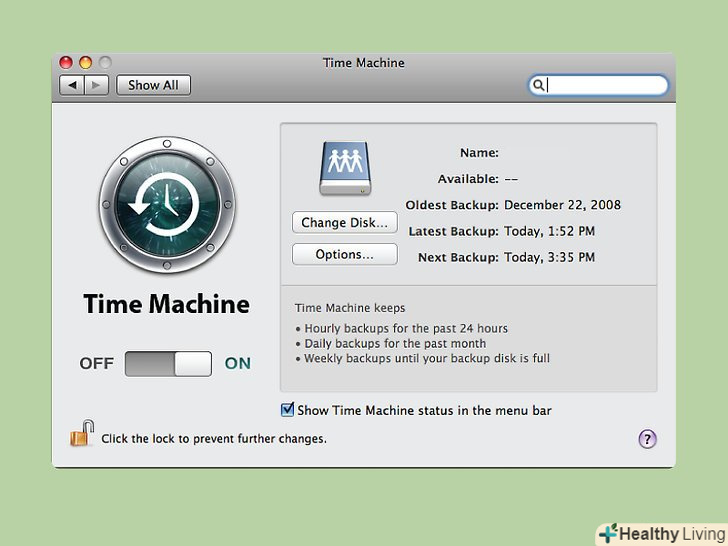Click the Time Machine window title
The width and height of the screenshot is (728, 546).
364,63
